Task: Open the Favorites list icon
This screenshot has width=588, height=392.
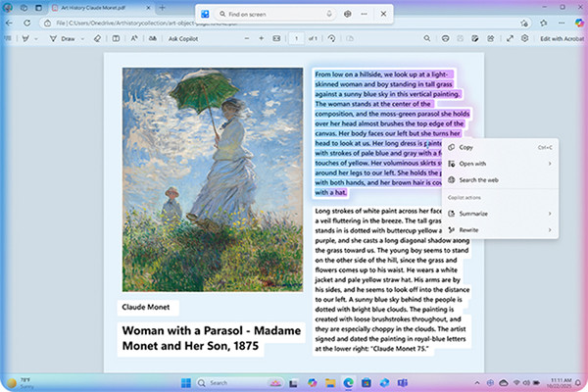Action: pyautogui.click(x=544, y=24)
